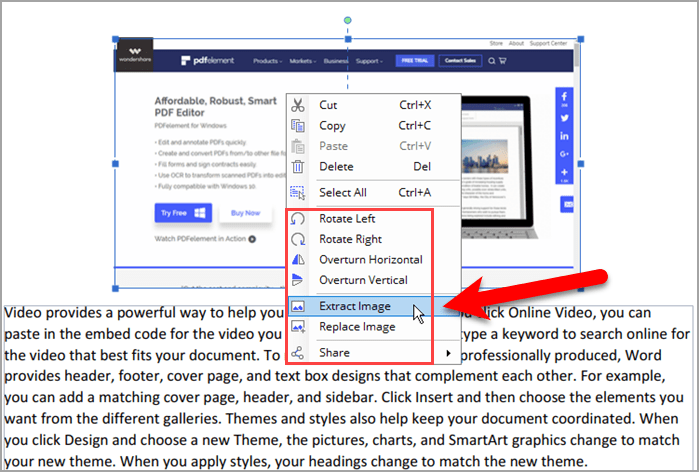Click the green rotation handle above image
The width and height of the screenshot is (699, 472).
(348, 20)
